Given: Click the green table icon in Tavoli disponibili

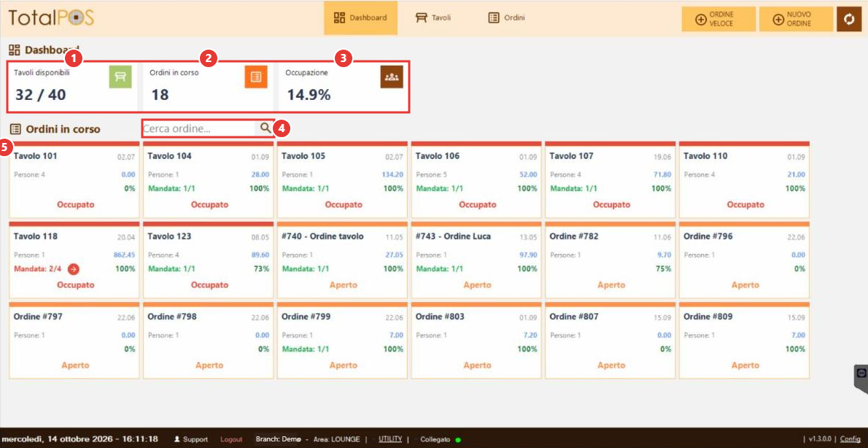Looking at the screenshot, I should (x=120, y=77).
